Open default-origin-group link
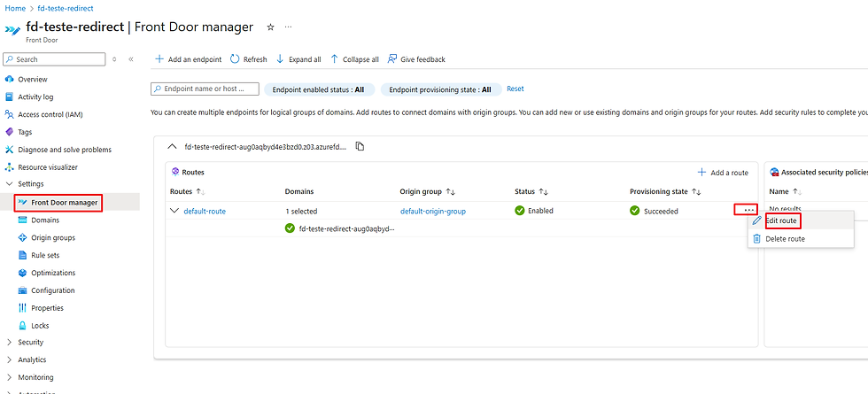This screenshot has width=868, height=394. (433, 211)
